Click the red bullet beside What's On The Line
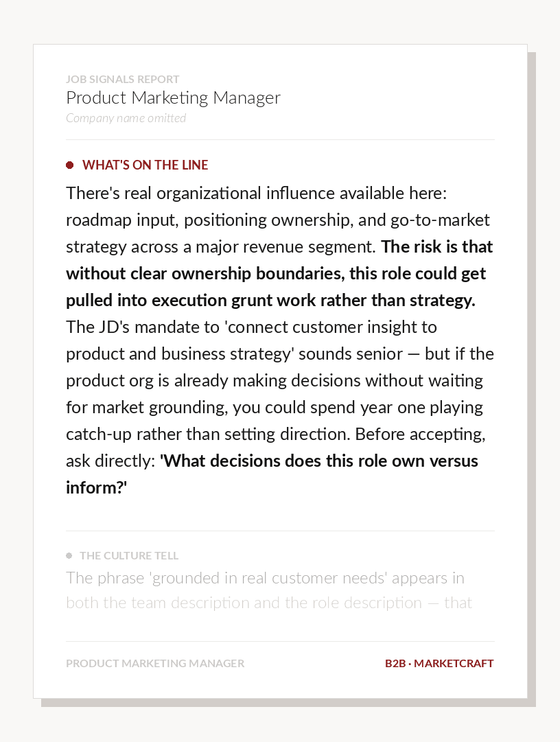The height and width of the screenshot is (742, 560). tap(69, 165)
